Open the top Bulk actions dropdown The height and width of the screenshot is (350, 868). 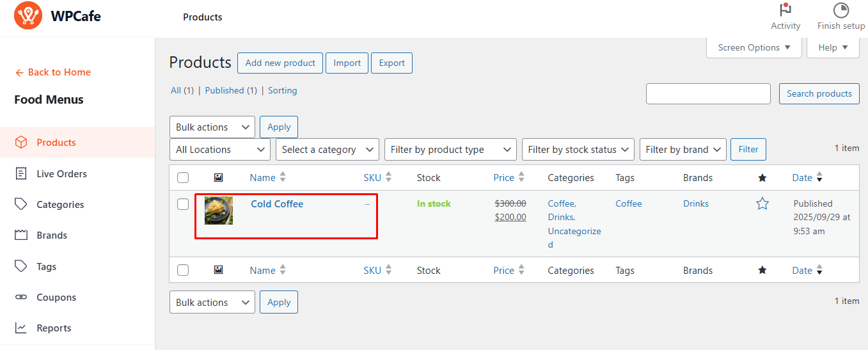point(212,127)
